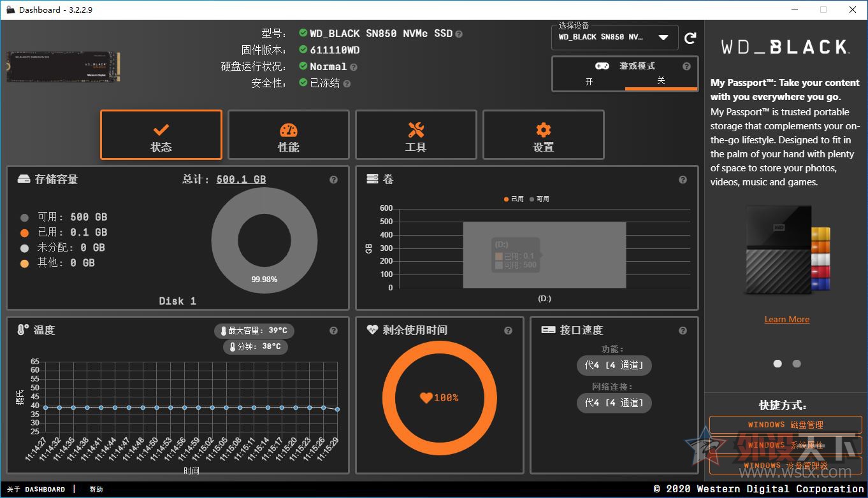Click the help question mark beside 游戏模式
Screen dimensions: 868x498
686,66
